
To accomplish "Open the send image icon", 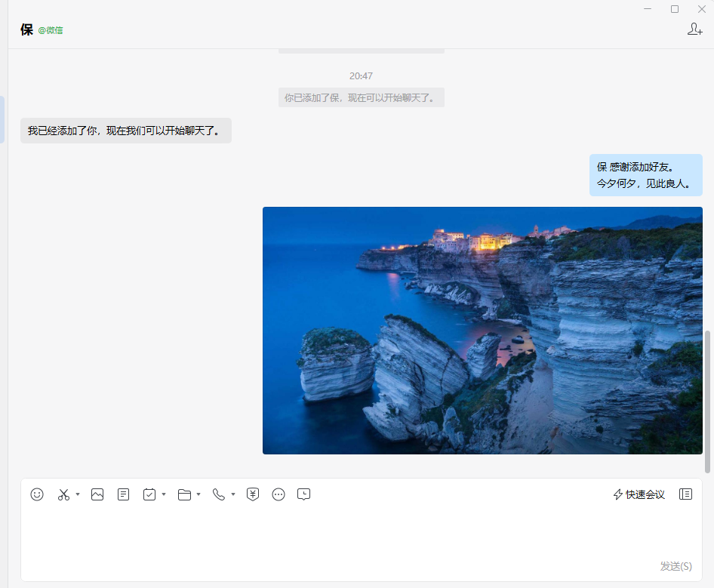I will click(97, 494).
